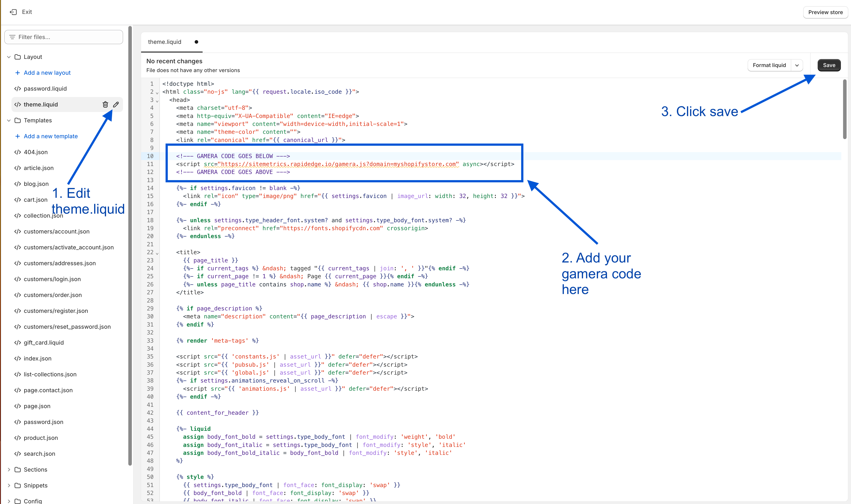
Task: Click the code icon next to gift_card.liquid
Action: click(17, 342)
